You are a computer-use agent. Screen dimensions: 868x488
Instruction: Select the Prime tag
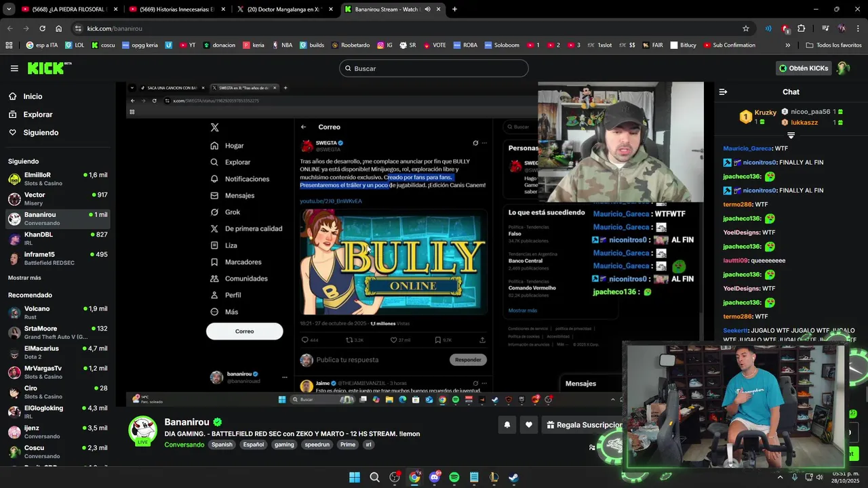click(x=348, y=445)
